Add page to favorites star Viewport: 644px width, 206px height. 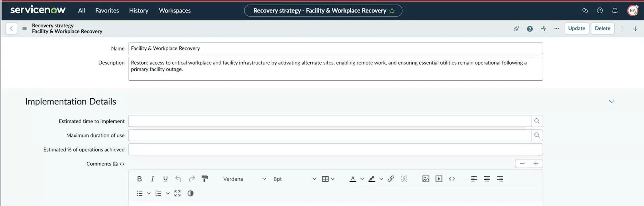tap(392, 11)
